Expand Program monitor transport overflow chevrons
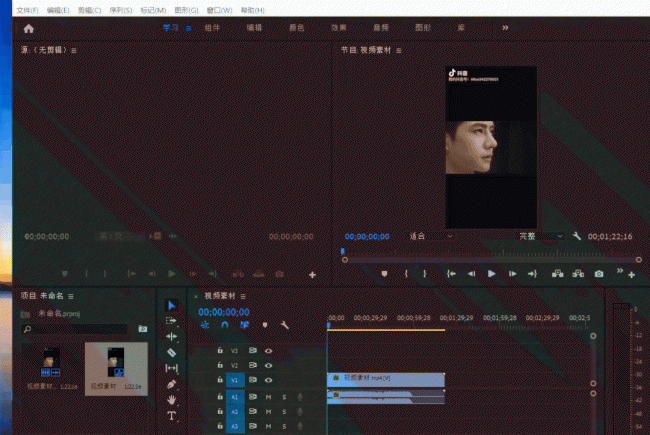Screen dimensions: 650x435 (620, 271)
